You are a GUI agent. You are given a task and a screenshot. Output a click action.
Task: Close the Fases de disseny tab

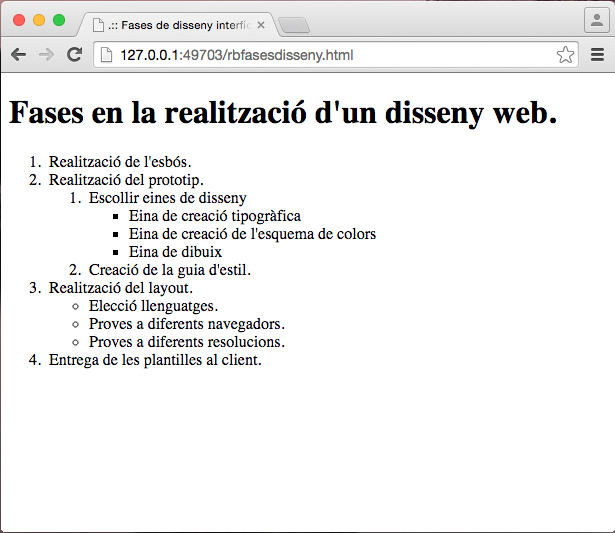[261, 25]
